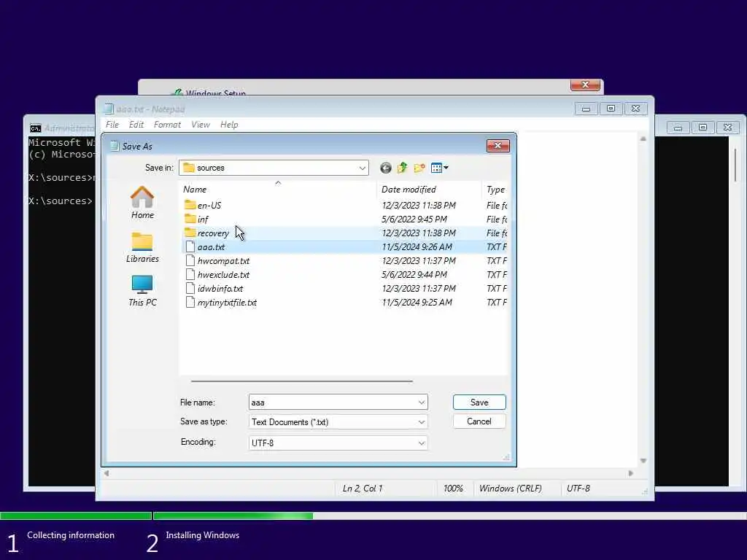Click the X:\sources> prompt in Command Prompt
Viewport: 747px width, 560px height.
(x=60, y=201)
